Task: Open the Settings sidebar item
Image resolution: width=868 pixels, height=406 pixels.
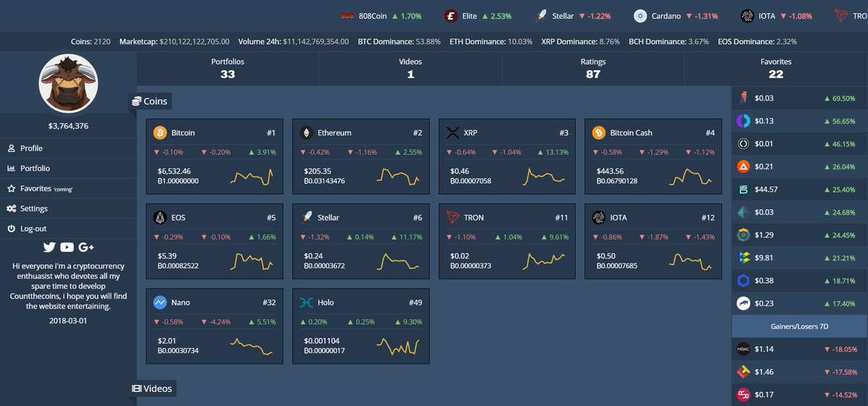Action: tap(68, 208)
